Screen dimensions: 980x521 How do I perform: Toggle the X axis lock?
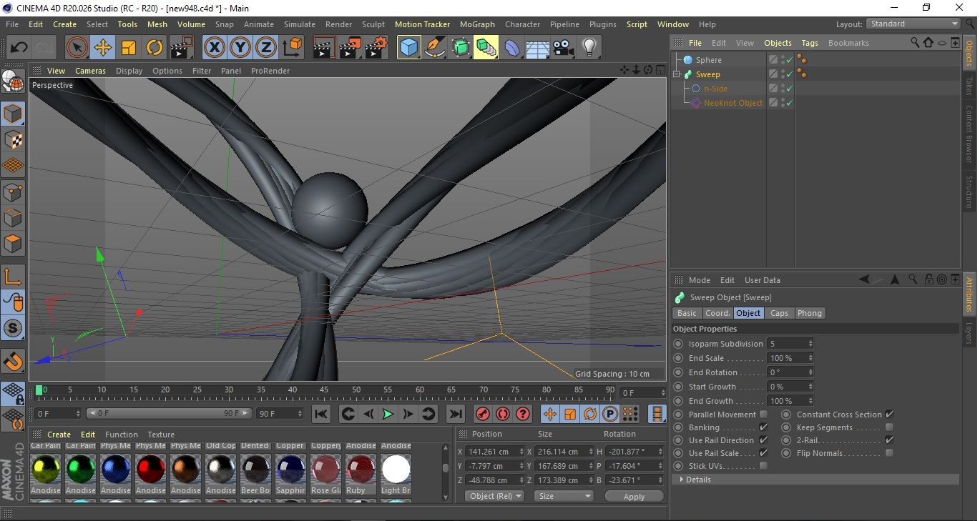click(x=214, y=48)
